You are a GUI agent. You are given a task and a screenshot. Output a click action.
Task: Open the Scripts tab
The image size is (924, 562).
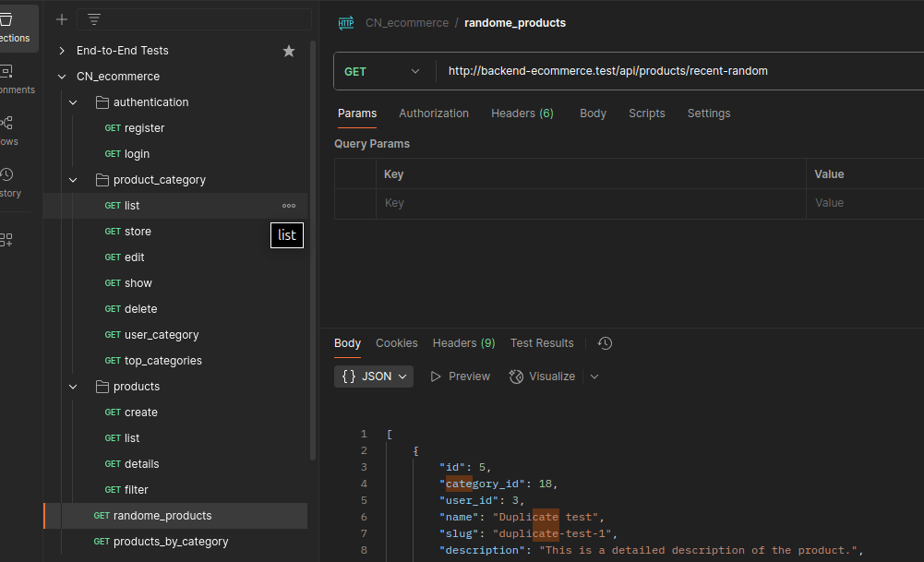coord(646,114)
